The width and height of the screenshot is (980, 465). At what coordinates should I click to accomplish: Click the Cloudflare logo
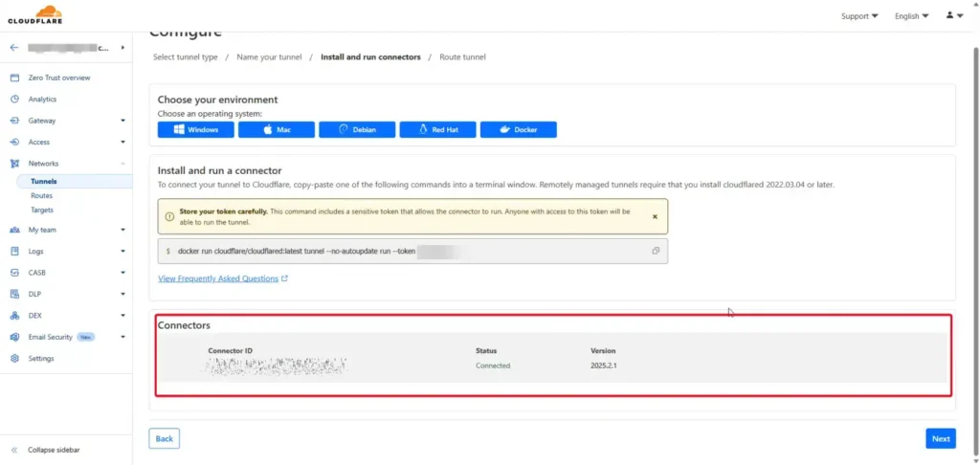[35, 15]
